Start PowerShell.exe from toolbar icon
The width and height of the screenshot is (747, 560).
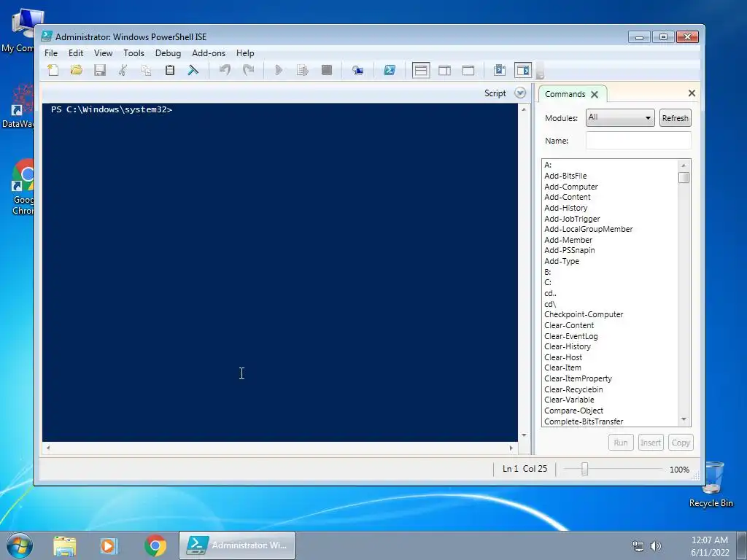click(390, 71)
